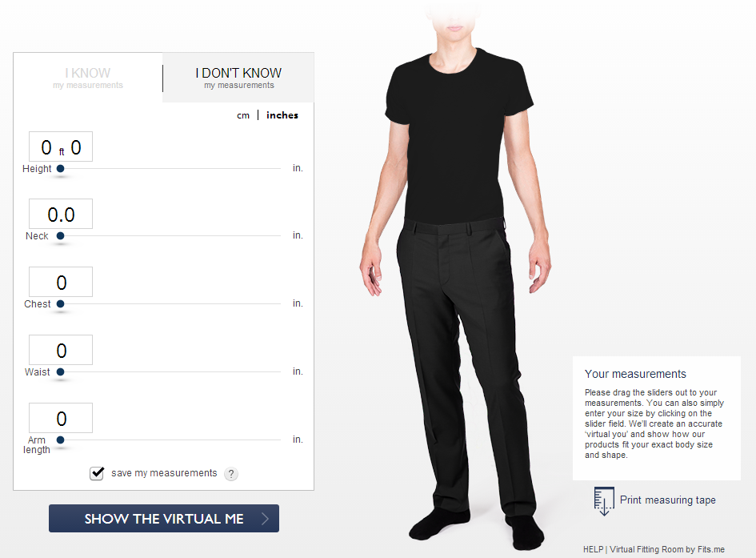Click the print measuring tape icon
The image size is (756, 558).
[x=604, y=501]
